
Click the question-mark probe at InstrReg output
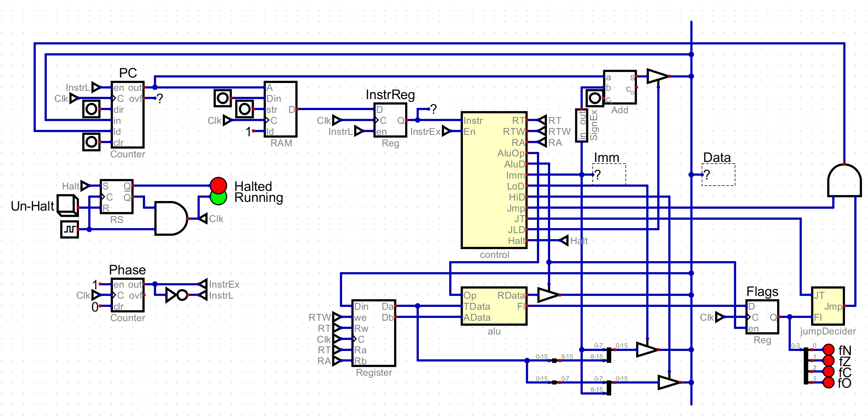(x=432, y=109)
